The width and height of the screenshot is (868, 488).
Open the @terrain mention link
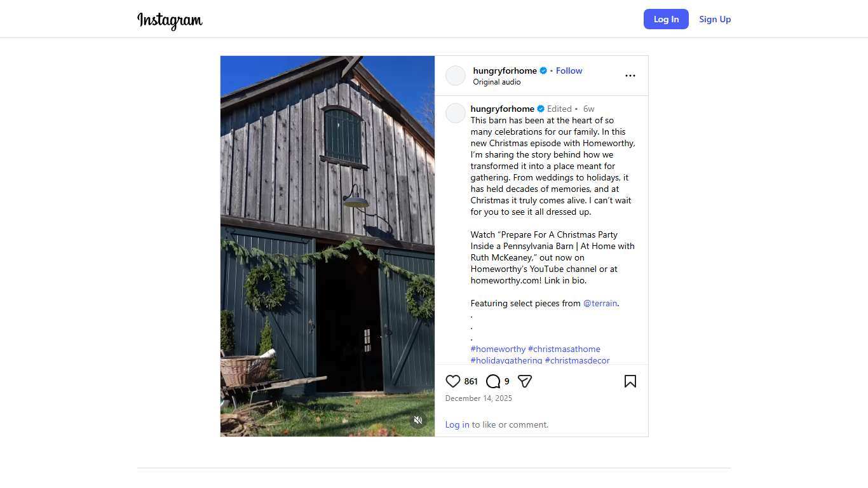click(600, 303)
